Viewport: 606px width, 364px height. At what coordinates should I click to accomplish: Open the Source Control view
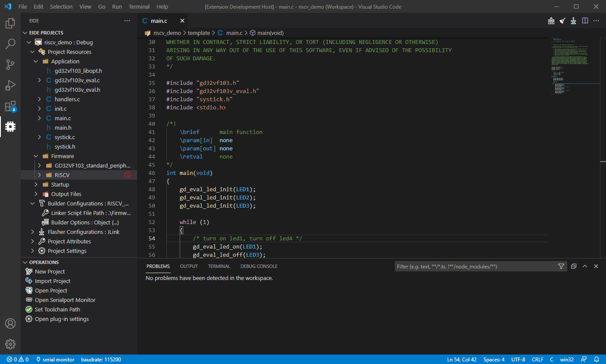pyautogui.click(x=10, y=65)
